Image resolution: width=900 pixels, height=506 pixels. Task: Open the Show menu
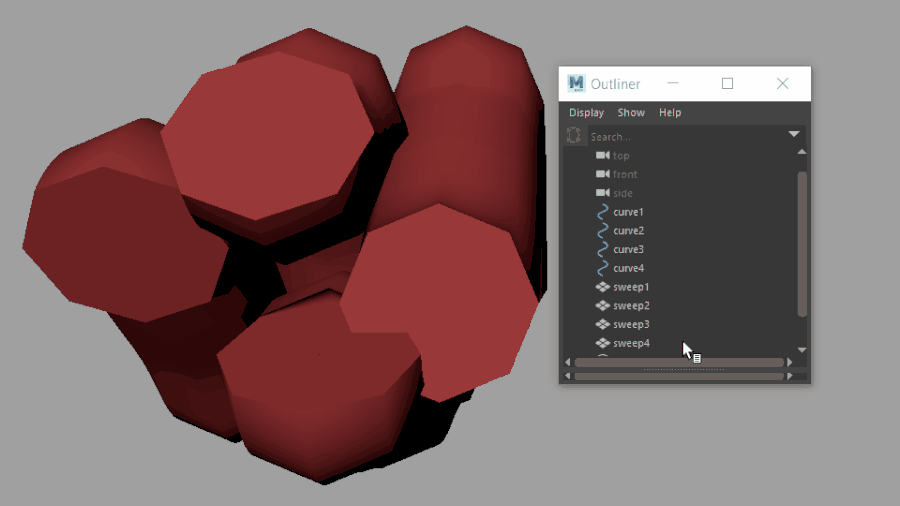(x=631, y=112)
